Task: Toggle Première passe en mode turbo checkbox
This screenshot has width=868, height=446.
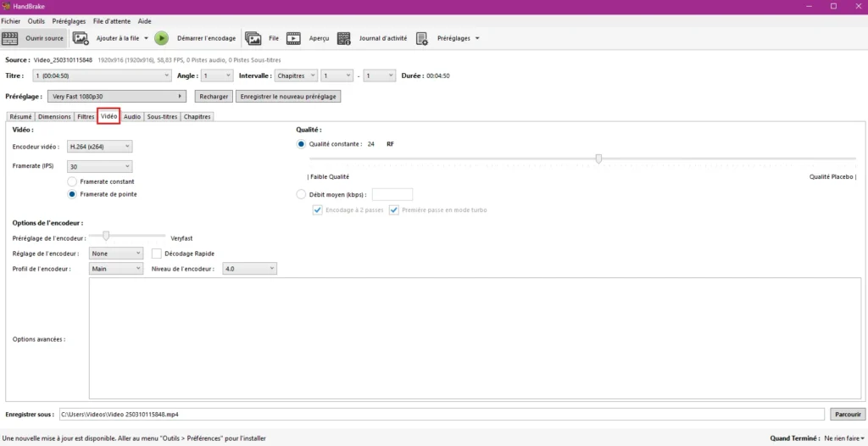Action: 393,210
